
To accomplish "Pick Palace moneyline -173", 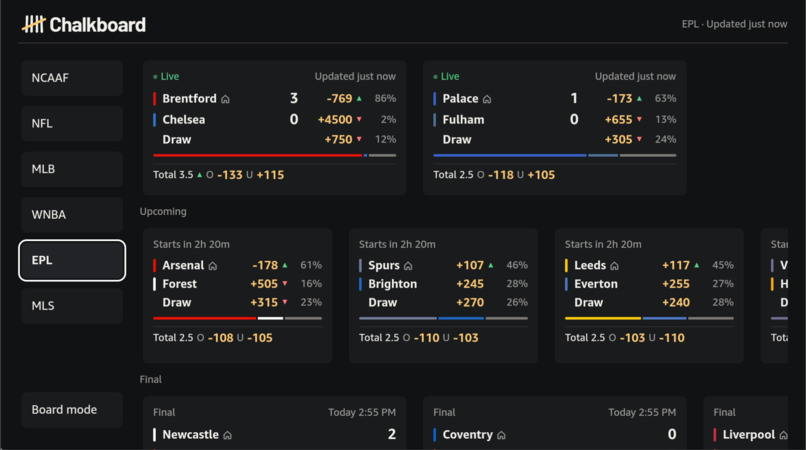I will coord(619,98).
